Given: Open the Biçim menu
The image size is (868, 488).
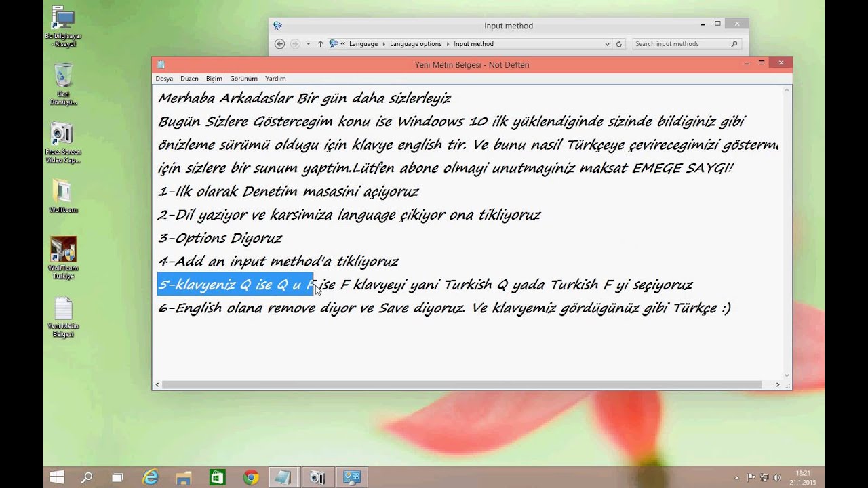Looking at the screenshot, I should coord(214,79).
